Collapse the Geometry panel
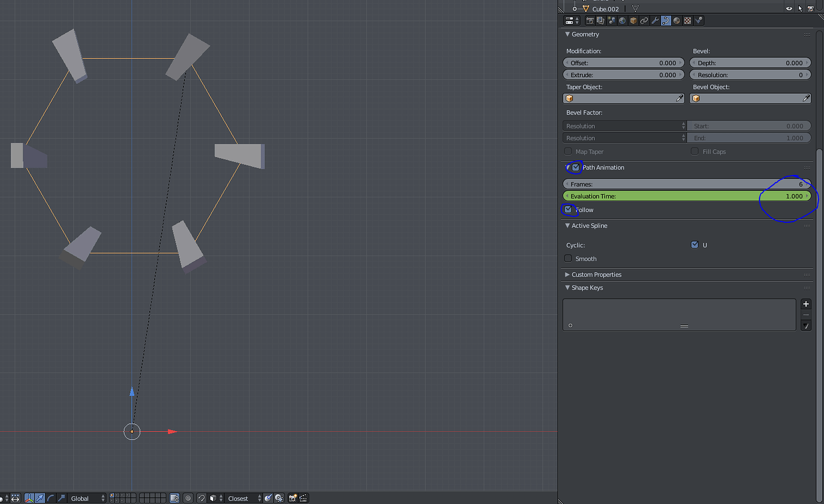Viewport: 824px width, 504px height. (x=568, y=34)
